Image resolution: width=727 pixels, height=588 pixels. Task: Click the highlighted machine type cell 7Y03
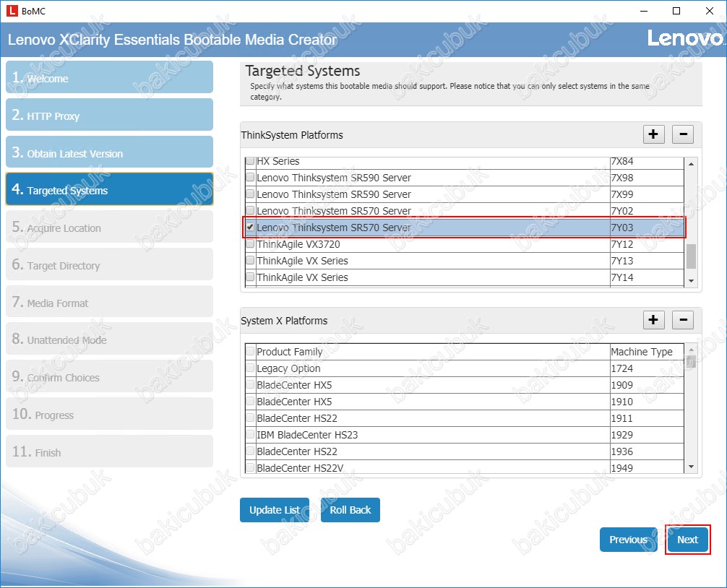click(x=647, y=228)
